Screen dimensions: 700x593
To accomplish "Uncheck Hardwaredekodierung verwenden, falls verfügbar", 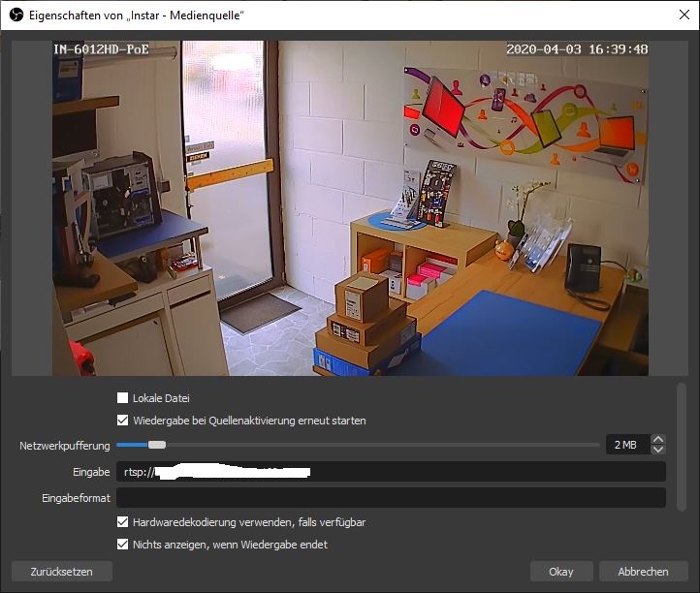I will (x=123, y=522).
